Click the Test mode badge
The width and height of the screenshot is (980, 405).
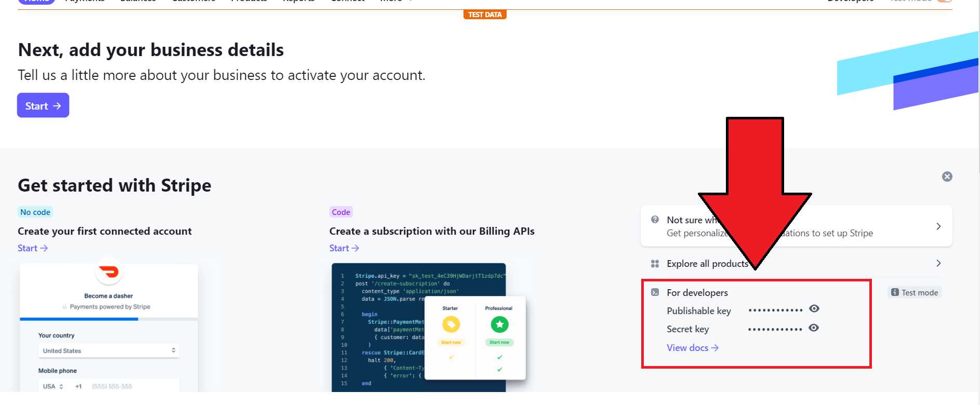pos(915,292)
